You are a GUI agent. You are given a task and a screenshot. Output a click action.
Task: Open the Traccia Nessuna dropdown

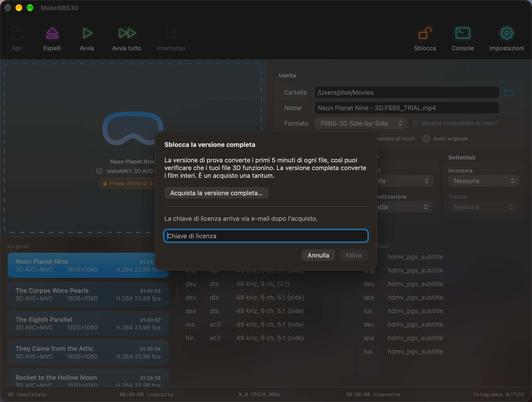point(483,207)
